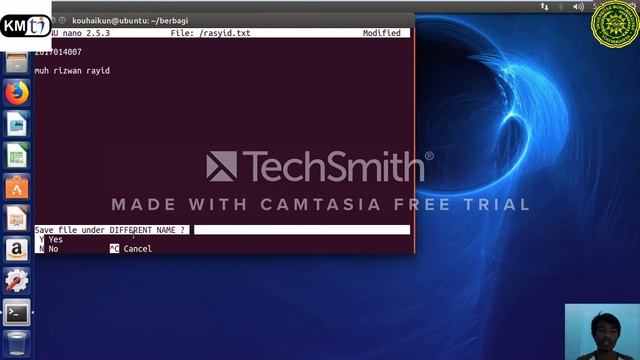This screenshot has width=640, height=360.
Task: Open System Settings gear and wrench icon
Action: pyautogui.click(x=17, y=281)
